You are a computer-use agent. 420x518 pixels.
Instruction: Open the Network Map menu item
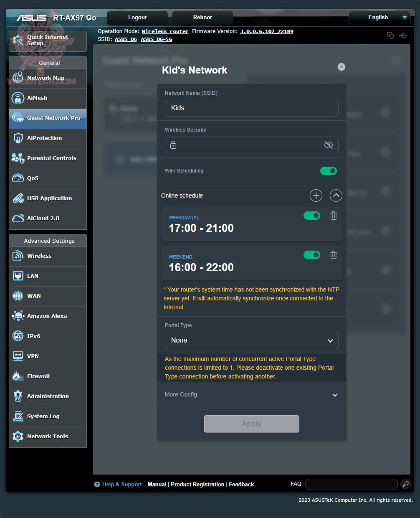tap(48, 78)
